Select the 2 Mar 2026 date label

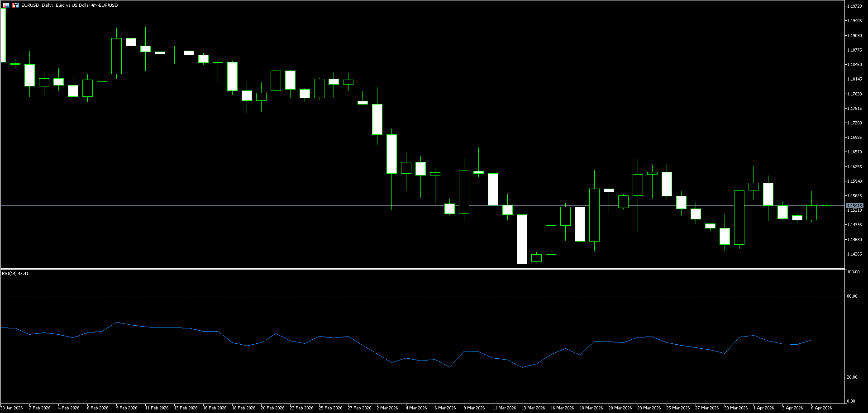387,408
